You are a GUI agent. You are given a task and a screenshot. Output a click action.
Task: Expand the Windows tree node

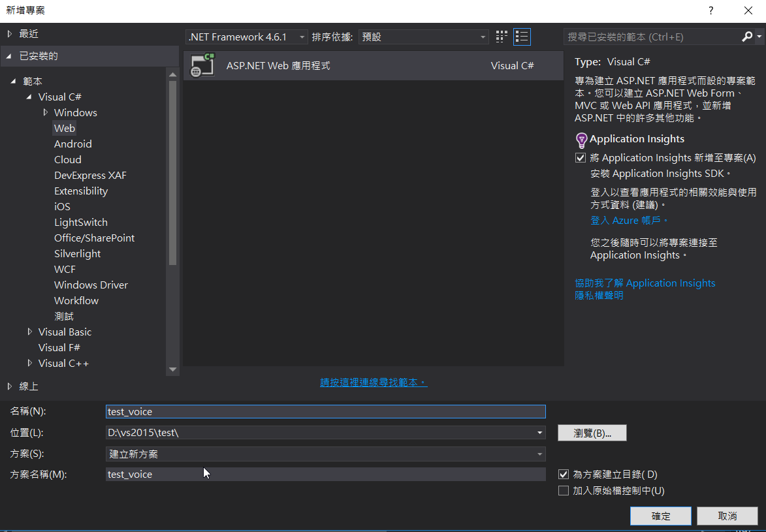coord(46,112)
